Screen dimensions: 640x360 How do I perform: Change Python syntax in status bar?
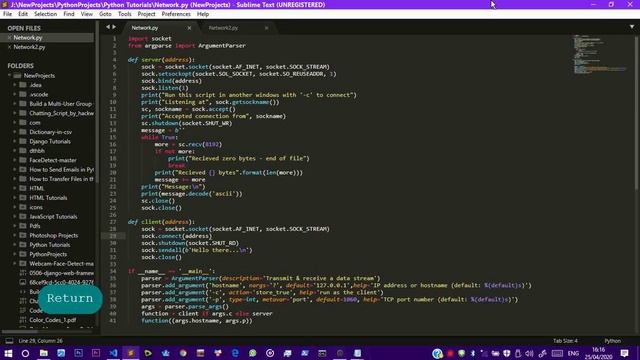click(x=612, y=340)
